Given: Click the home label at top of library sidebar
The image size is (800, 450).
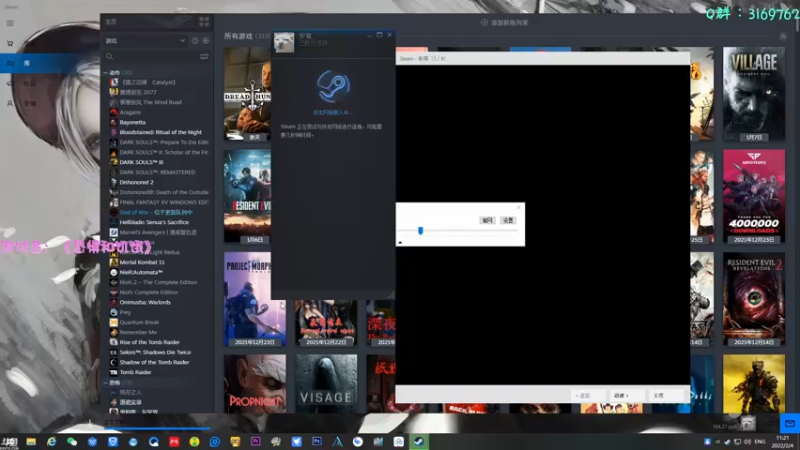Looking at the screenshot, I should pyautogui.click(x=111, y=21).
